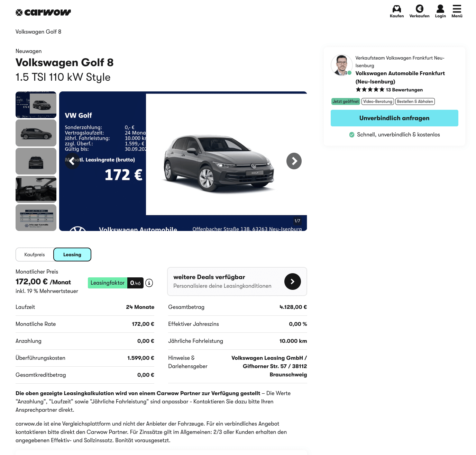
Task: Click the 172,00 € /Monat price
Action: pos(43,282)
